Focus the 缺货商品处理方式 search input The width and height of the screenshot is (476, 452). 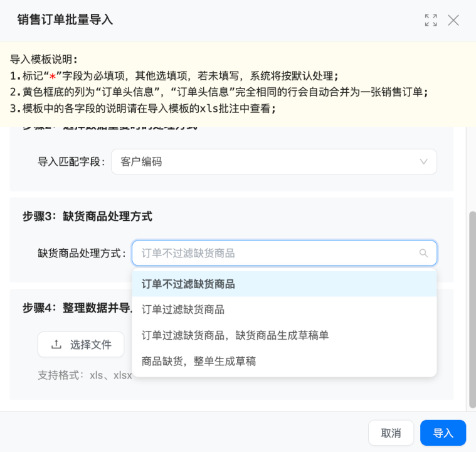(284, 253)
